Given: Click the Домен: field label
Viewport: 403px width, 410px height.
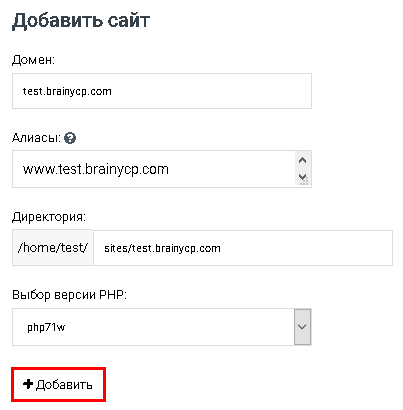Looking at the screenshot, I should (33, 60).
